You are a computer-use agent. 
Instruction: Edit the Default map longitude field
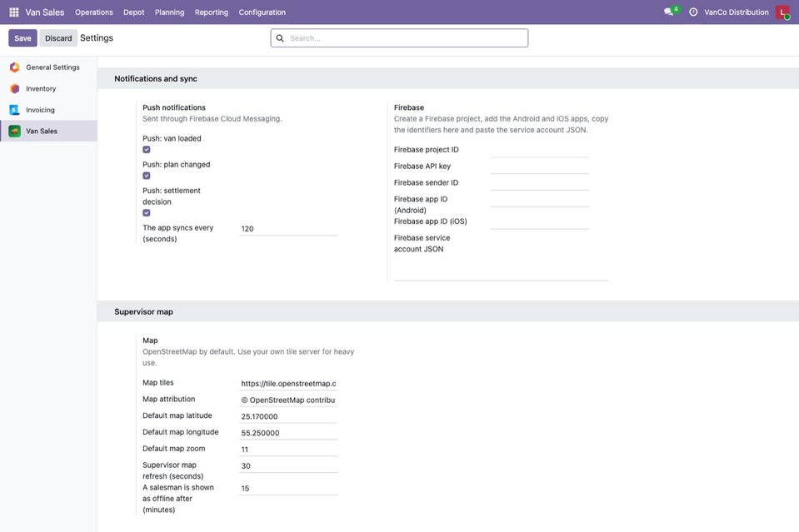tap(288, 433)
